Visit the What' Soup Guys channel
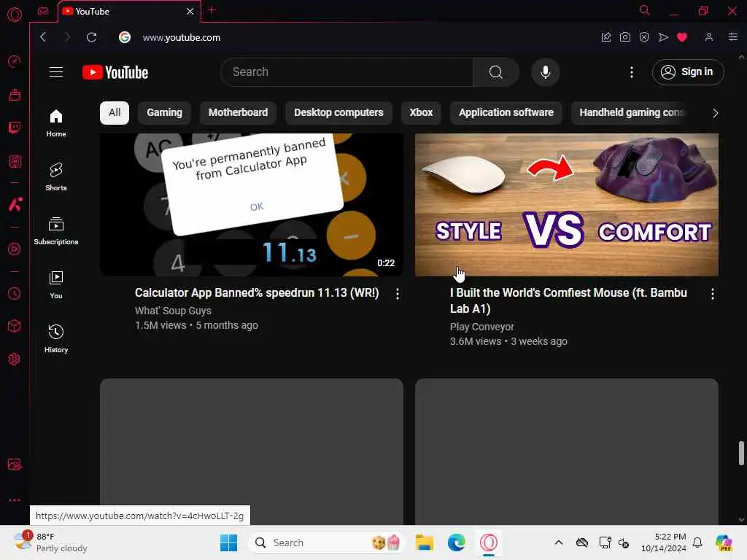 tap(173, 311)
